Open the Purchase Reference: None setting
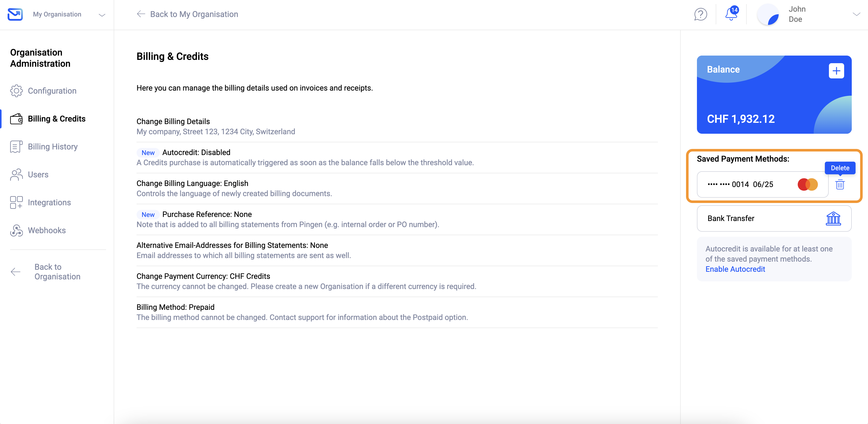The height and width of the screenshot is (424, 868). coord(397,219)
